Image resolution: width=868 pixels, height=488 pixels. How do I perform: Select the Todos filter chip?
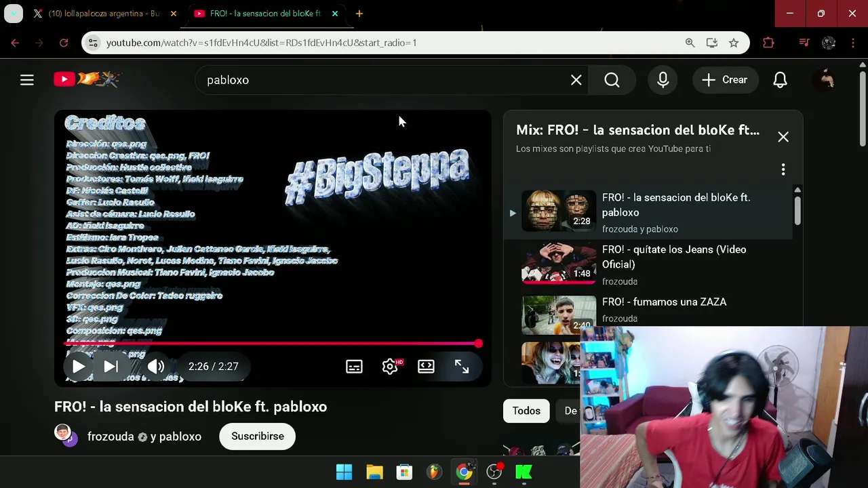coord(526,411)
